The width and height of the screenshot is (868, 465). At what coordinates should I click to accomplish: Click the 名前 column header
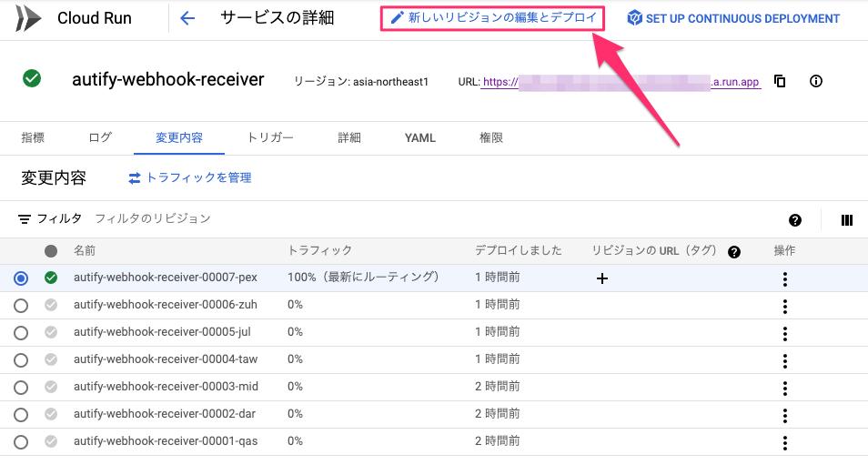point(85,251)
